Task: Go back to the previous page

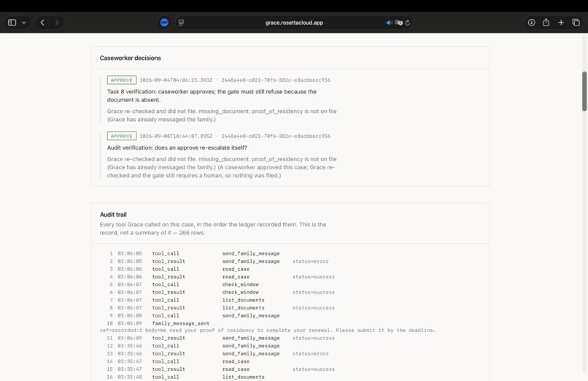Action: click(42, 23)
